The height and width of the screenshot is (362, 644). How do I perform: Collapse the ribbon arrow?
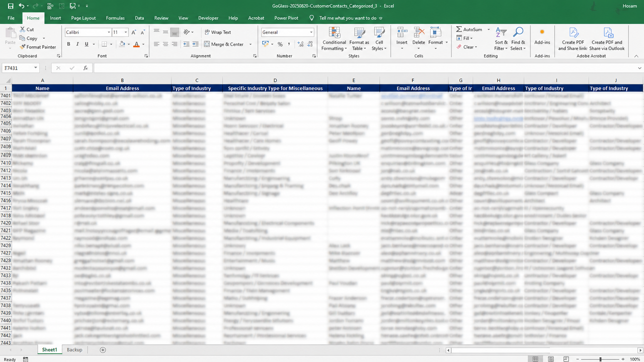(x=636, y=56)
